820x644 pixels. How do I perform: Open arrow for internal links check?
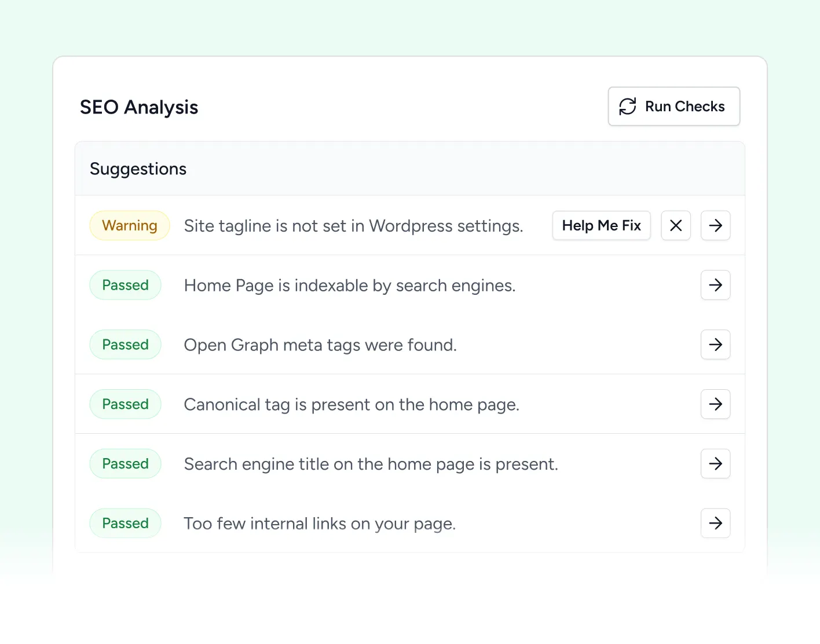click(x=715, y=523)
